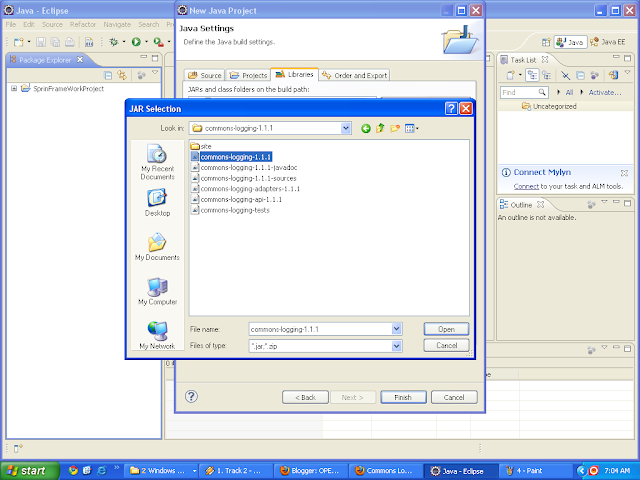Screen dimensions: 640x480
Task: Open Google Chrome from quick launch
Action: (73, 471)
